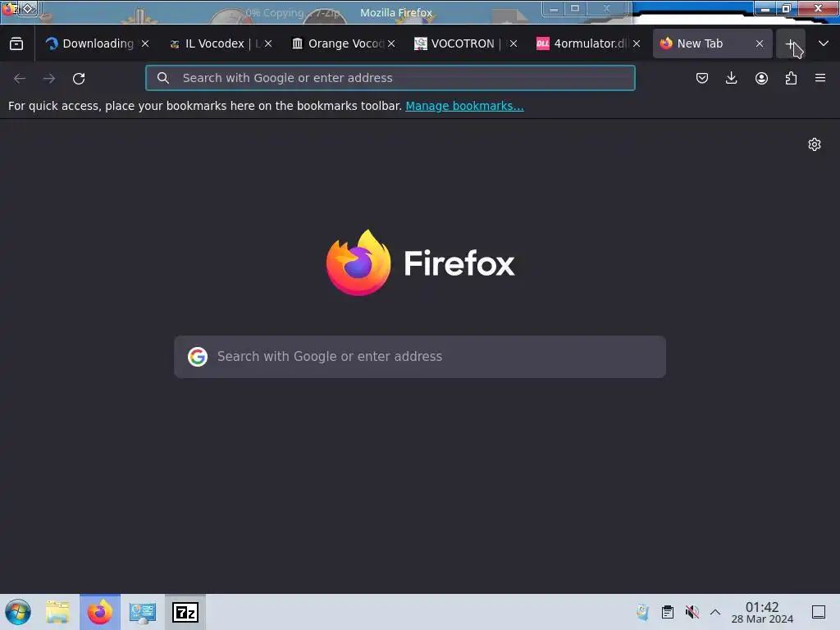Reload the current page

[79, 78]
